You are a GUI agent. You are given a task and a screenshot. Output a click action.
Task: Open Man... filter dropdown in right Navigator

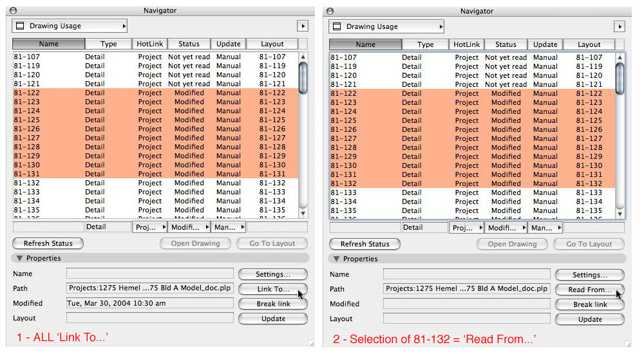point(545,228)
